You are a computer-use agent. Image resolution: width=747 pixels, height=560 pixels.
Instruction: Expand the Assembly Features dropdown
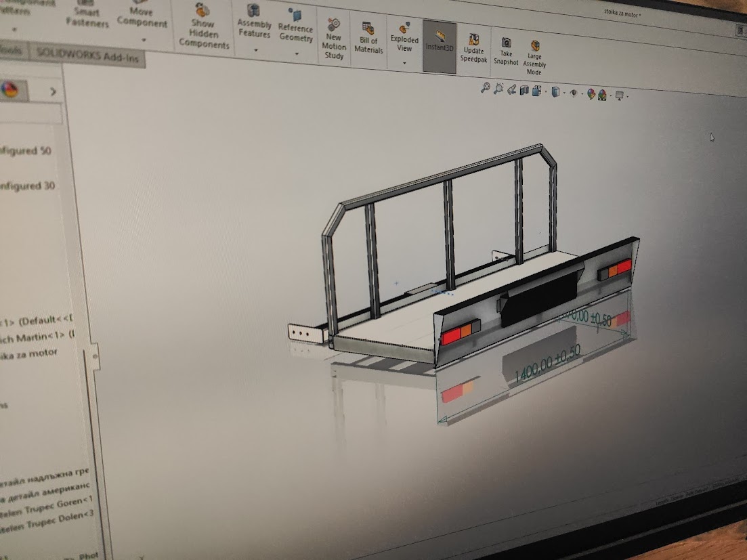tap(255, 51)
